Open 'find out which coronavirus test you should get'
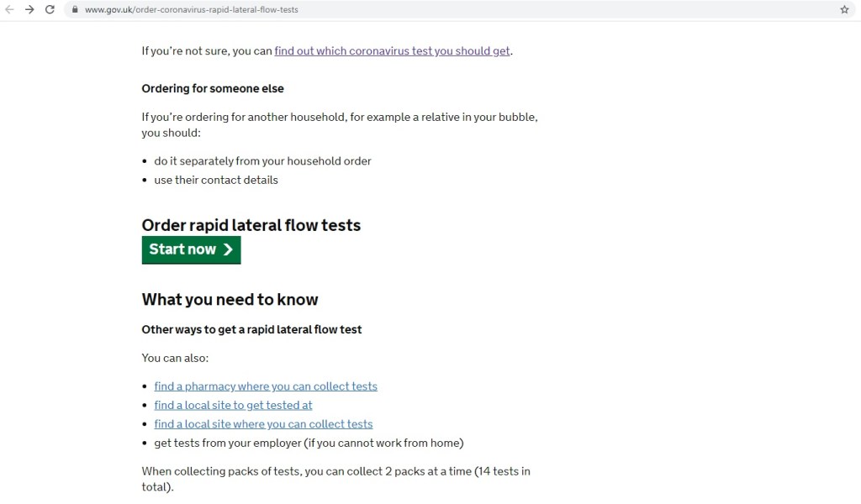Image resolution: width=861 pixels, height=504 pixels. pyautogui.click(x=392, y=50)
